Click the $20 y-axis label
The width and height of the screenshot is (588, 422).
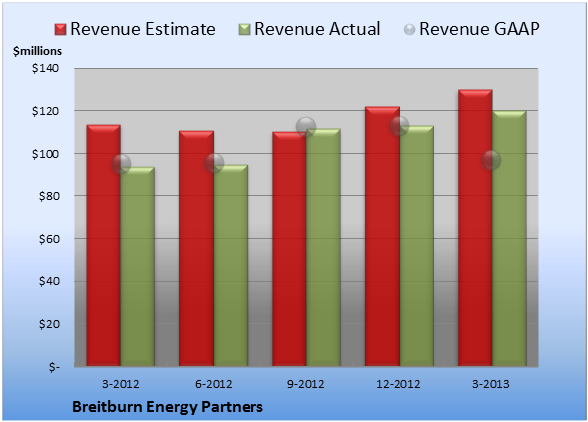point(49,324)
